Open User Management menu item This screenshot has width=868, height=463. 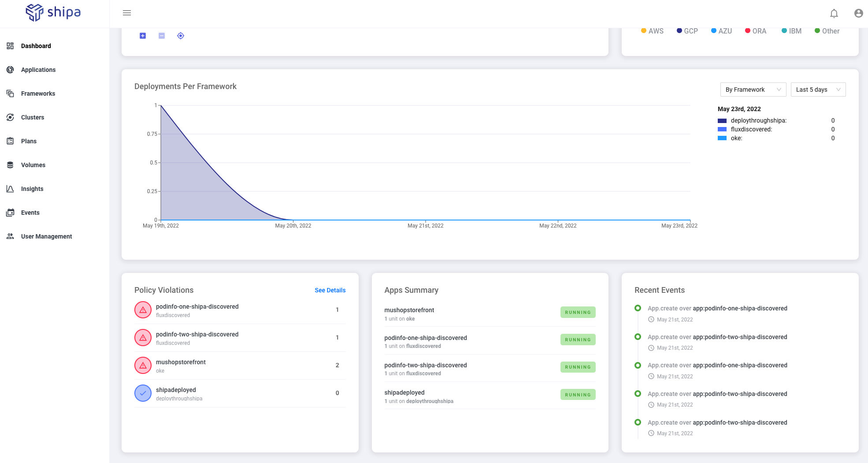46,236
